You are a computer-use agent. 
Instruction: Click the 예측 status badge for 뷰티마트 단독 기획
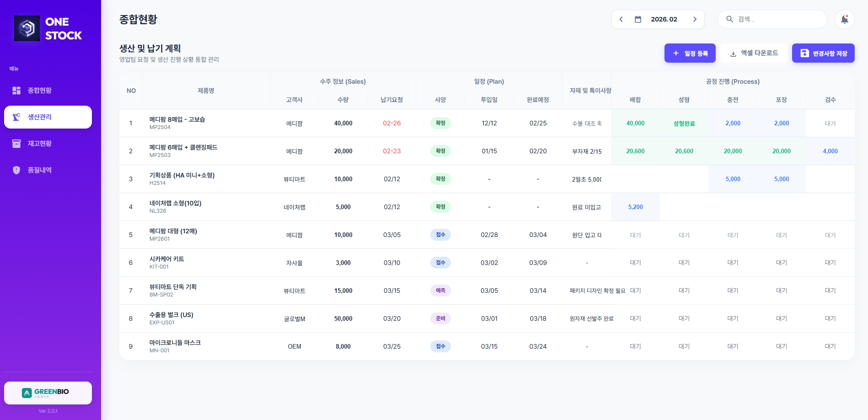pos(440,291)
